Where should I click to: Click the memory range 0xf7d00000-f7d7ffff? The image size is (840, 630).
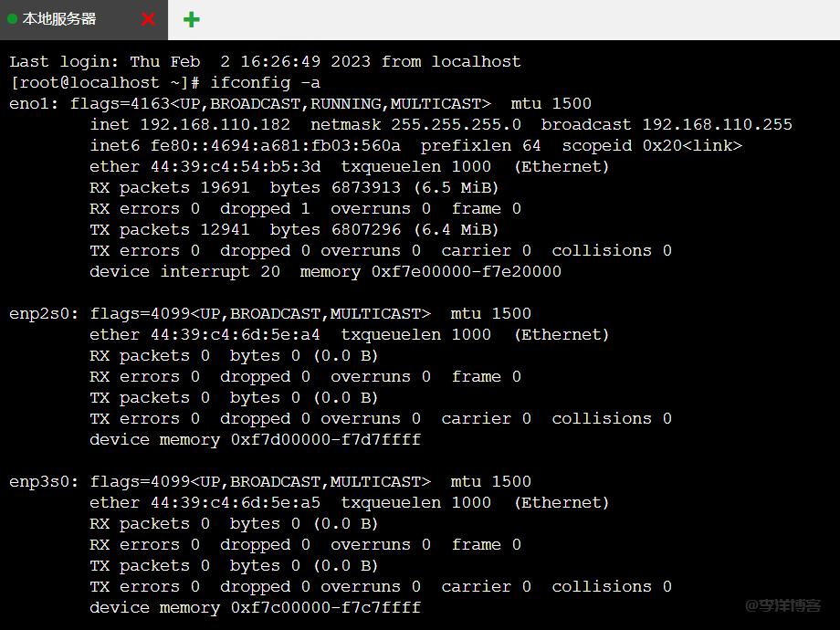(325, 440)
